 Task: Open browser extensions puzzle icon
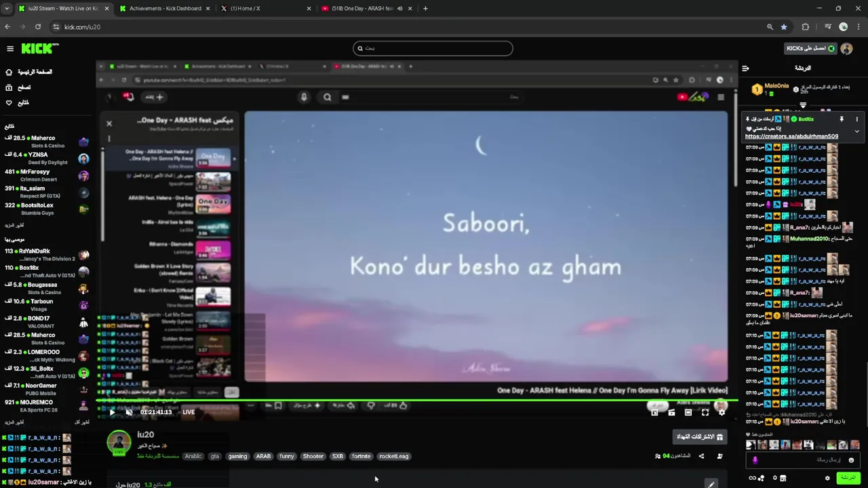pos(806,26)
